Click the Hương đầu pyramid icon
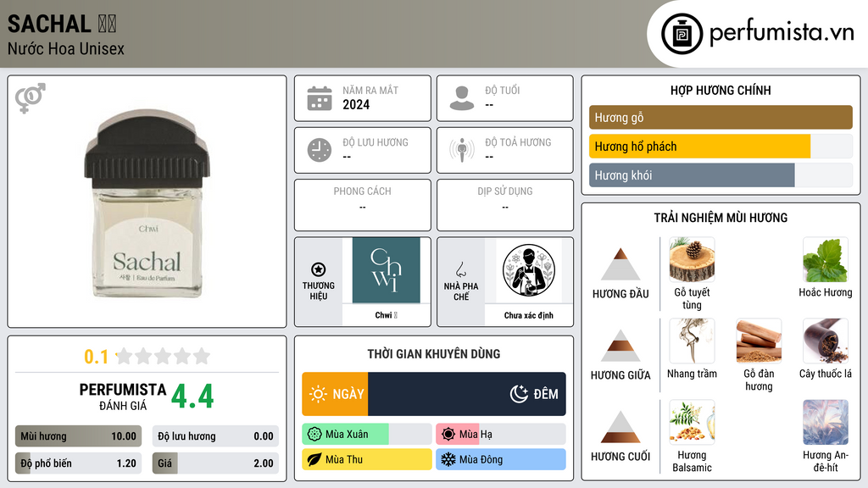 tap(620, 264)
